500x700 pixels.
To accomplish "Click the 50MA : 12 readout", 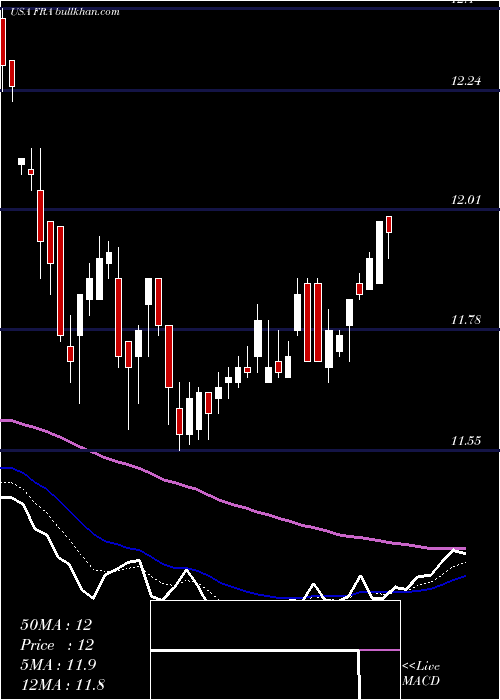I will (56, 625).
